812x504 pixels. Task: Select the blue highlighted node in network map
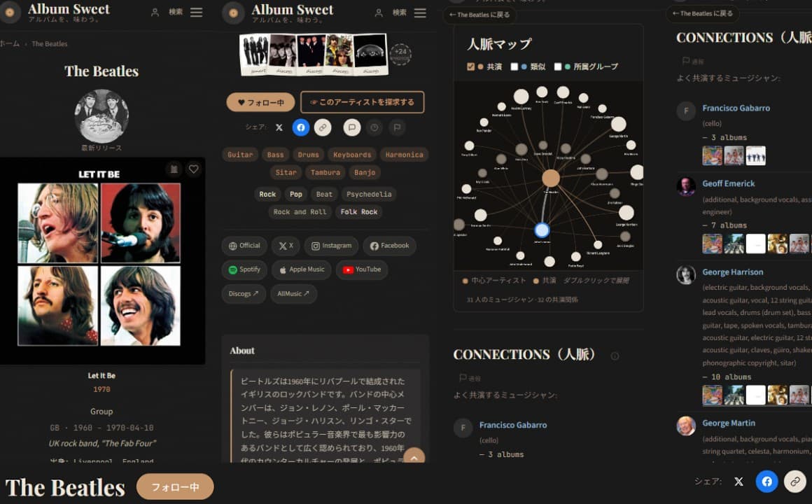pyautogui.click(x=542, y=230)
